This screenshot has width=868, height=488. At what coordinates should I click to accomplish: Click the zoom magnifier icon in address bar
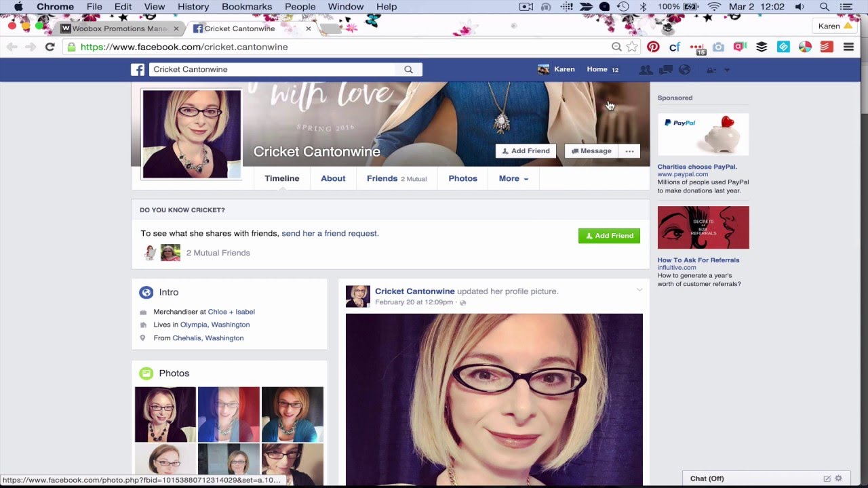point(616,47)
